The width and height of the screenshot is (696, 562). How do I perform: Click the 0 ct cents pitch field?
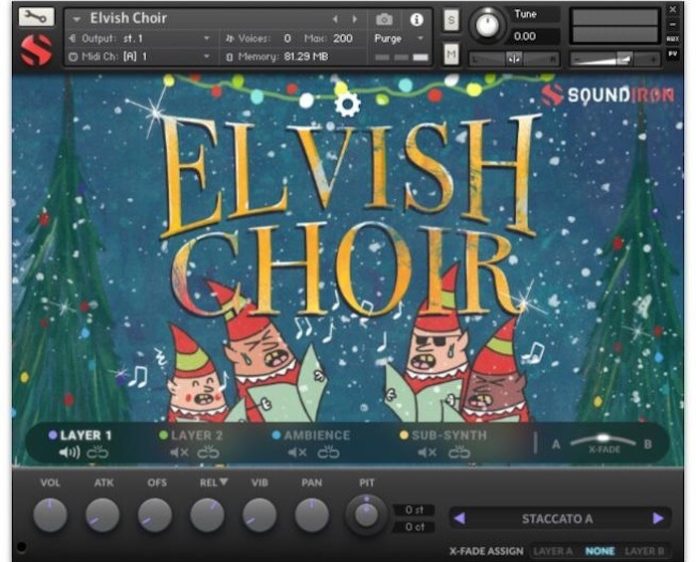[x=414, y=527]
